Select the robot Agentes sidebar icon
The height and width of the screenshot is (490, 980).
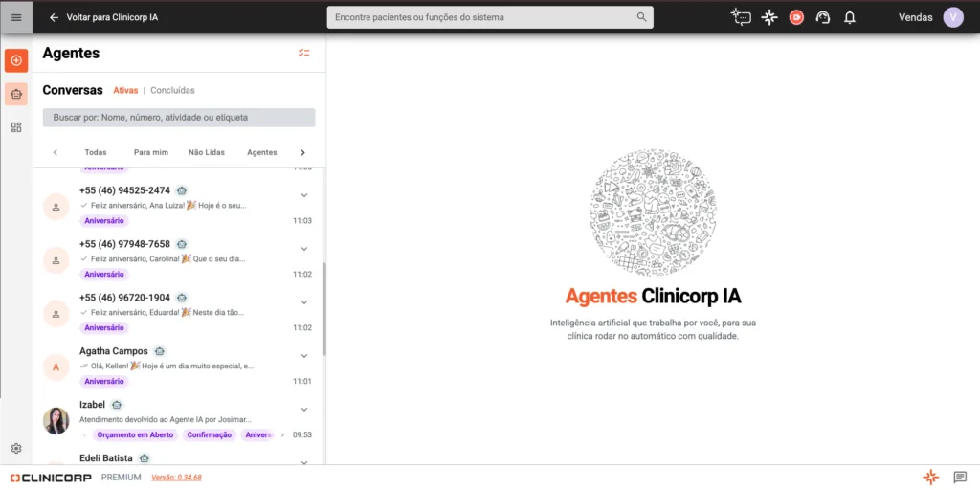16,94
